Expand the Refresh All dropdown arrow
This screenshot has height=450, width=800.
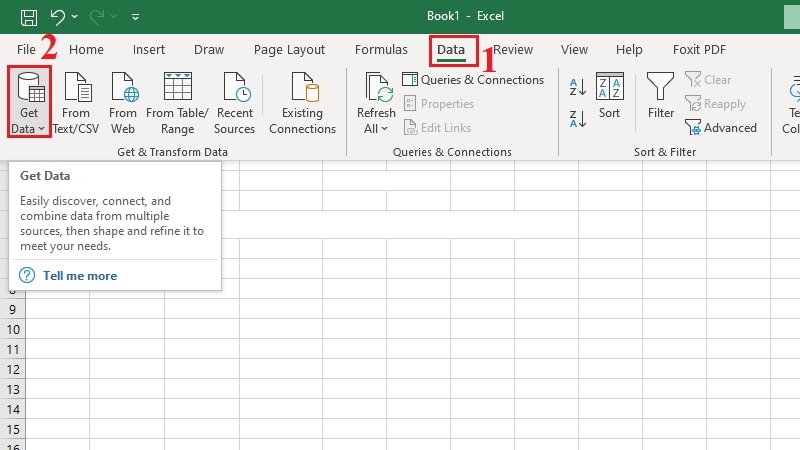[x=384, y=129]
